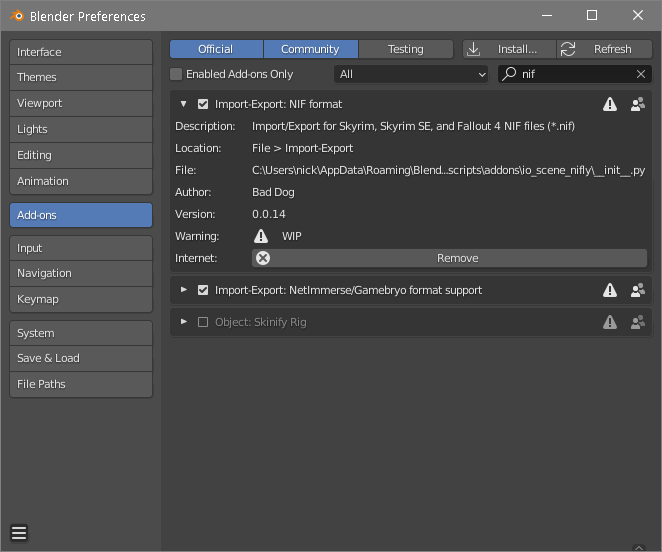Open the File Paths section

pyautogui.click(x=81, y=384)
